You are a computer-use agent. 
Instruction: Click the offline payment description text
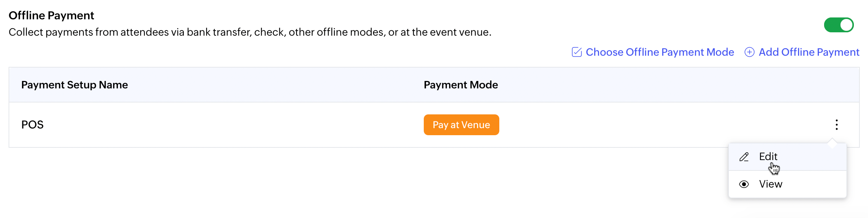pos(250,32)
